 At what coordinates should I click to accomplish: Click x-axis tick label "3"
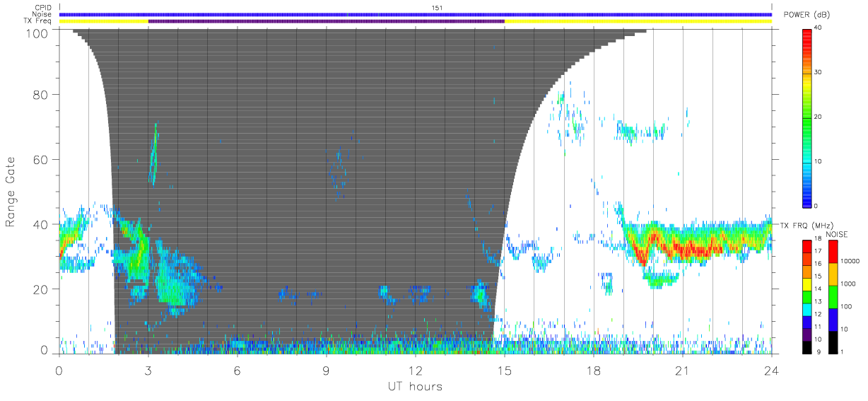(x=148, y=369)
